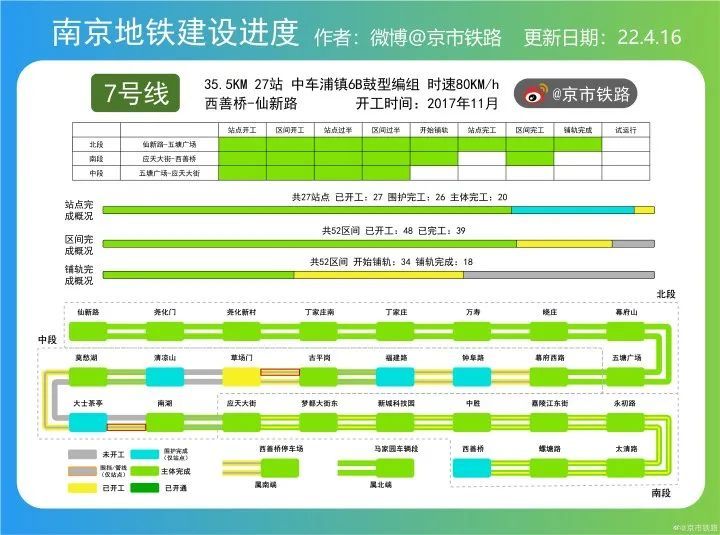The height and width of the screenshot is (535, 720).
Task: Select the 古平岗 station block
Action: point(319,377)
